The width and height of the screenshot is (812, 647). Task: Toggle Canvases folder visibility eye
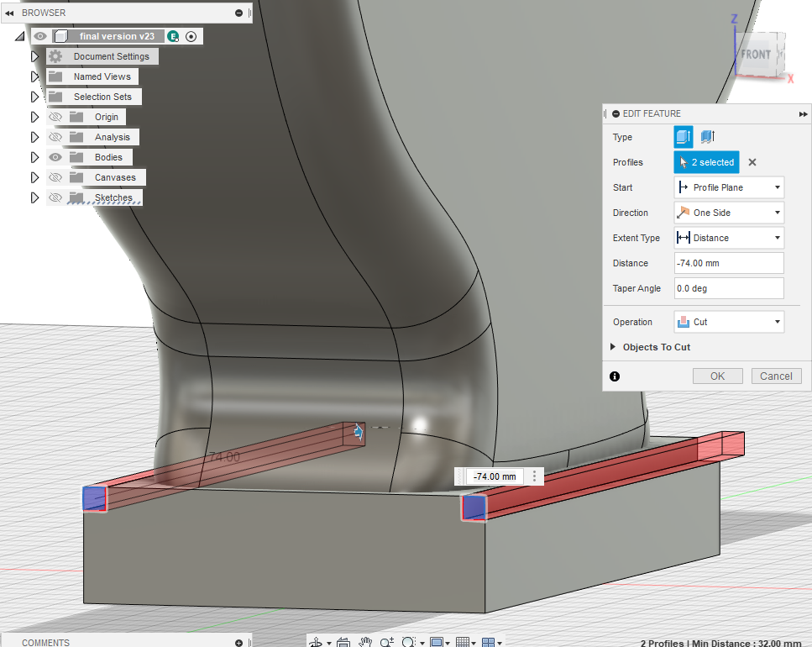point(55,177)
